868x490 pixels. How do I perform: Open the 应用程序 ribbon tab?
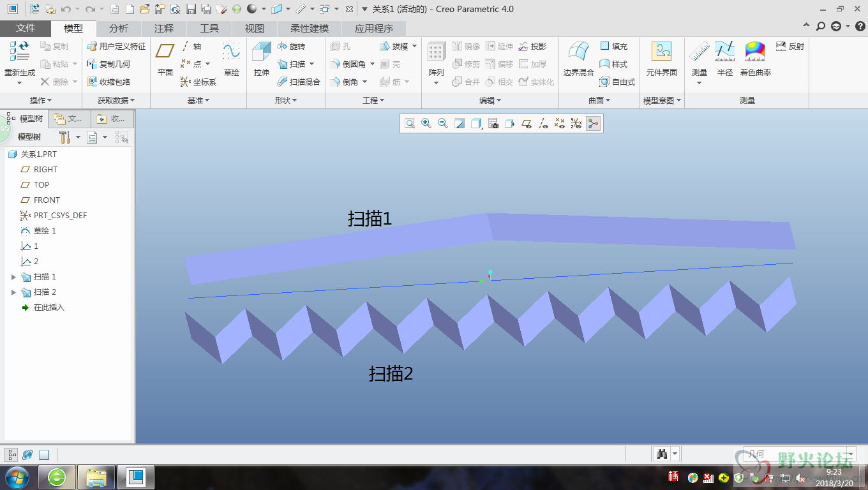point(374,29)
